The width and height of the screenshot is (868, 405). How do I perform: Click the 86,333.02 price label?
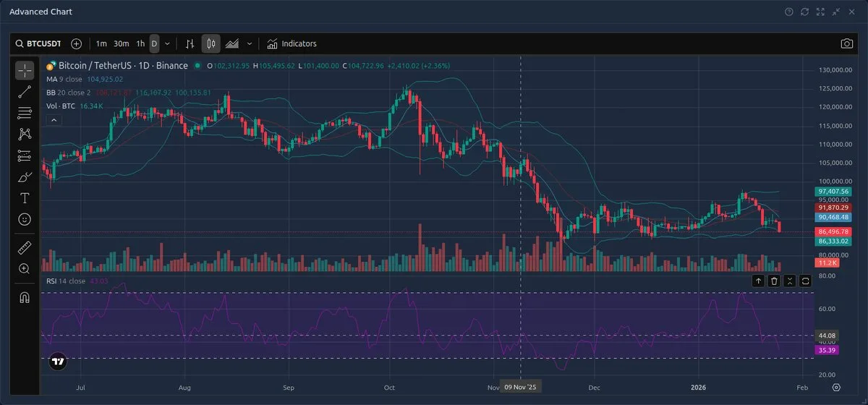point(833,241)
